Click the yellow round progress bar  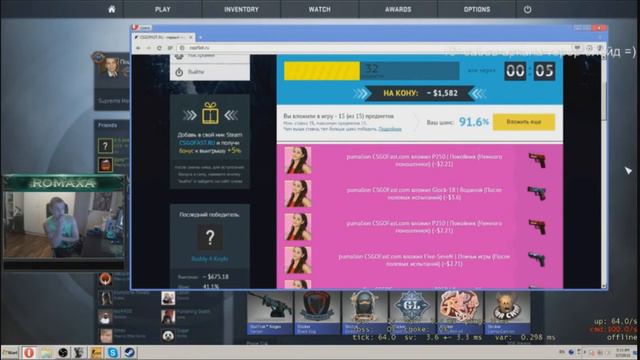[322, 71]
